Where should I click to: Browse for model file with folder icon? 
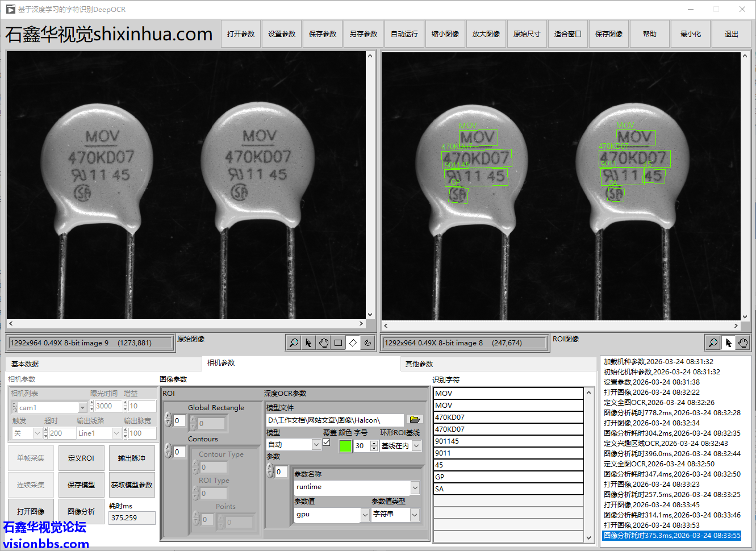(415, 420)
